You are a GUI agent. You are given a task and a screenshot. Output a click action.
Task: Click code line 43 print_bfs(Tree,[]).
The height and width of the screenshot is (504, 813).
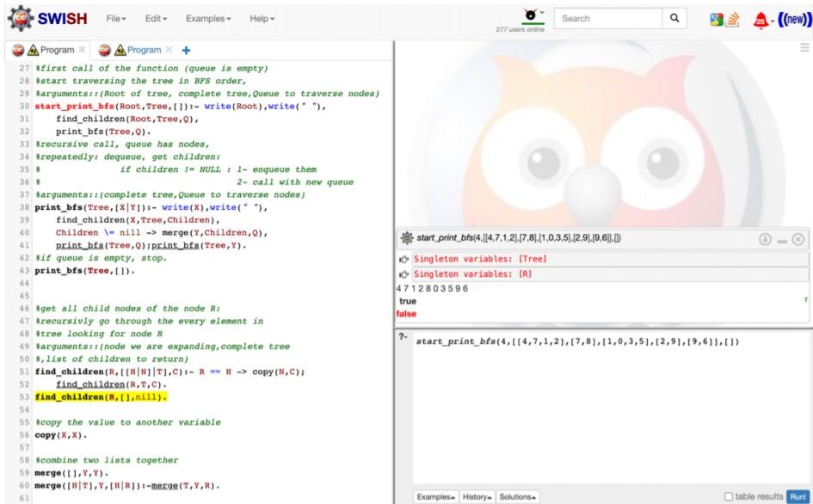(x=84, y=271)
